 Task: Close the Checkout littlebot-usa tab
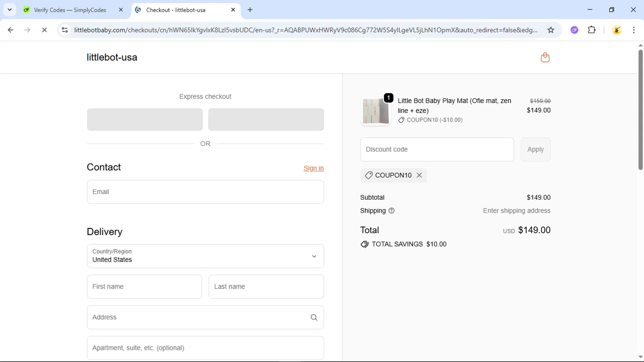(233, 10)
